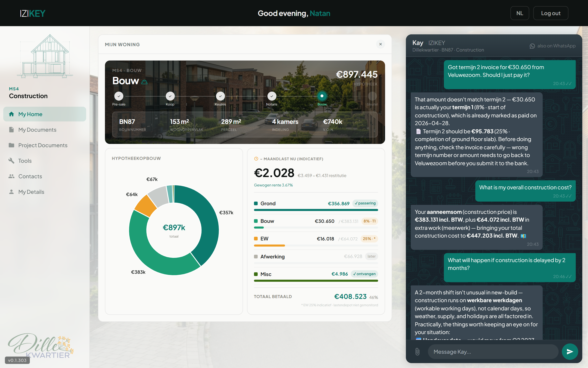This screenshot has height=368, width=588.
Task: Click the 25% badge on EW
Action: click(x=369, y=239)
